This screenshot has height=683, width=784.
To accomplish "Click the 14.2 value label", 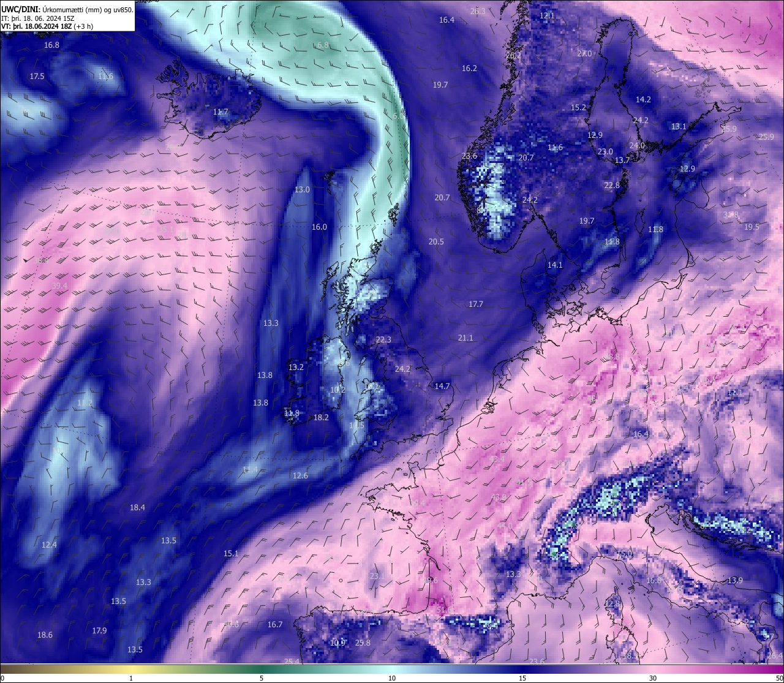I will (x=643, y=99).
